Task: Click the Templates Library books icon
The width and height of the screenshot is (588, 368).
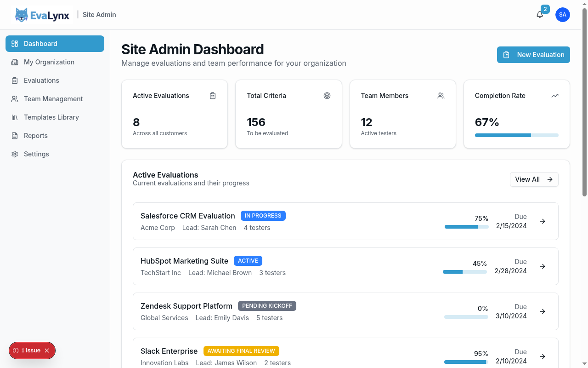Action: (15, 117)
